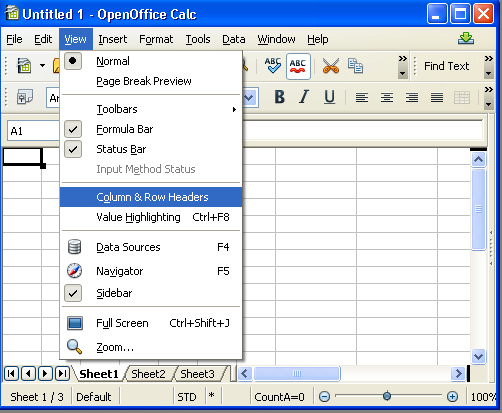Go to previous sheet tab arrow
Viewport: 502px width, 413px height.
[x=28, y=374]
